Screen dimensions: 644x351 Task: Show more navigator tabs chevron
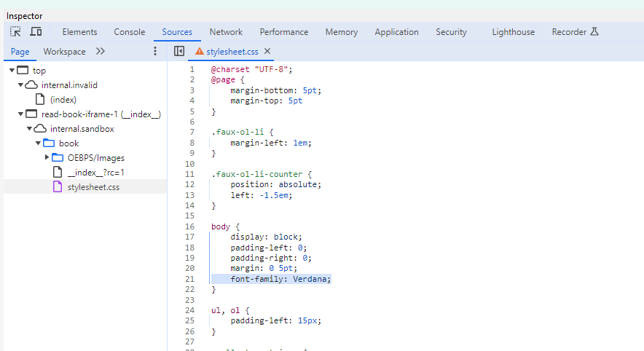[x=101, y=52]
